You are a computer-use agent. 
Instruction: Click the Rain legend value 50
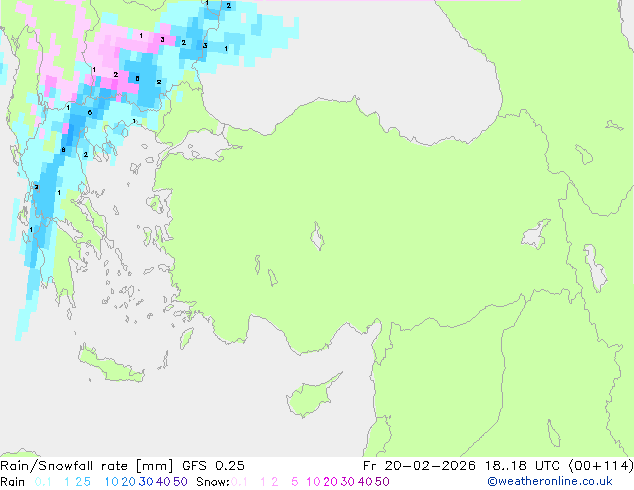point(180,482)
